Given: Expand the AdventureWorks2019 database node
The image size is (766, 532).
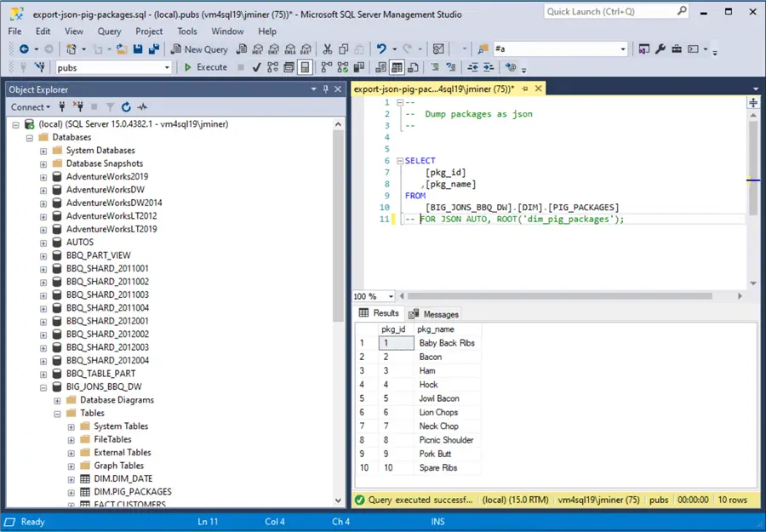Looking at the screenshot, I should click(x=43, y=177).
